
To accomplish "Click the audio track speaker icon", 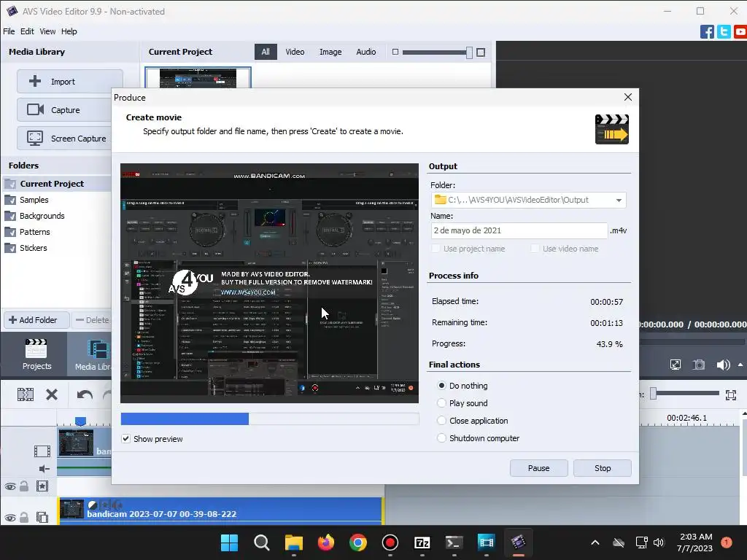I will 44,469.
